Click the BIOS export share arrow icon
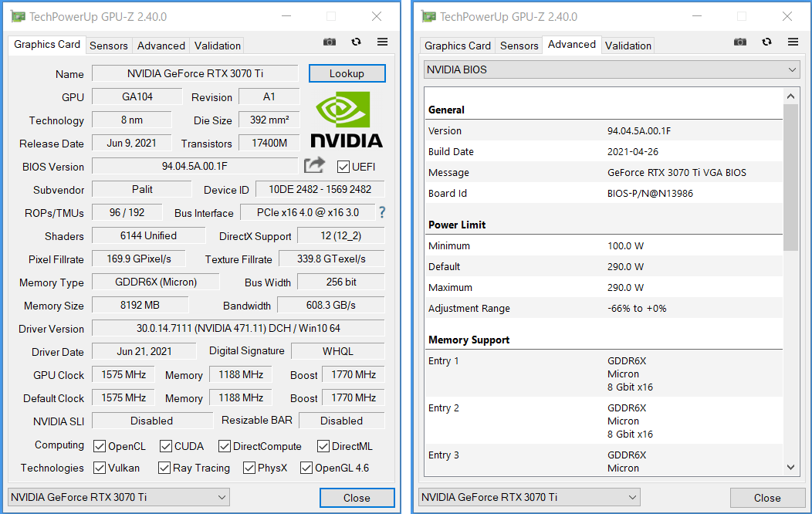This screenshot has width=812, height=514. pyautogui.click(x=314, y=165)
